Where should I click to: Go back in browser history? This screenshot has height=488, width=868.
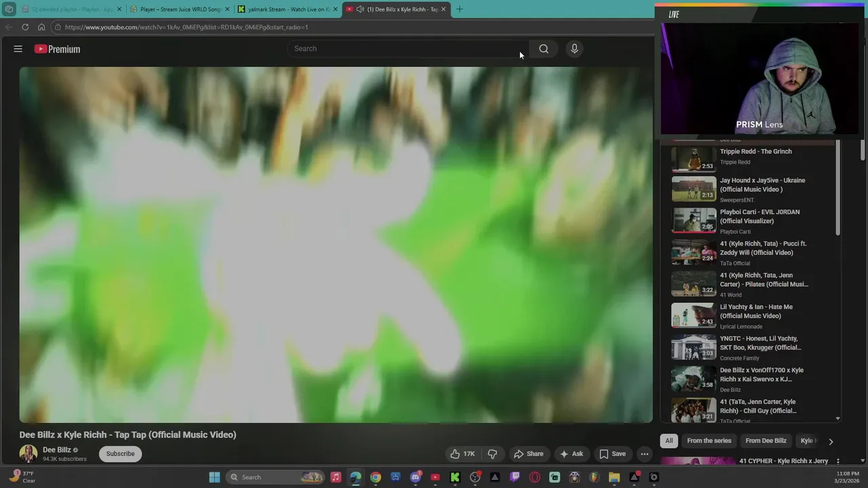pos(9,27)
